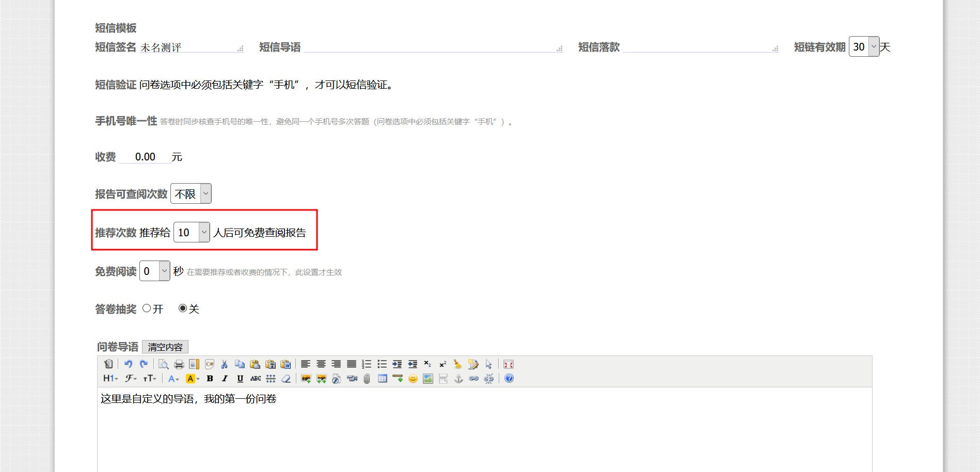Open the emoticon smiley picker
The height and width of the screenshot is (472, 980).
[x=413, y=379]
